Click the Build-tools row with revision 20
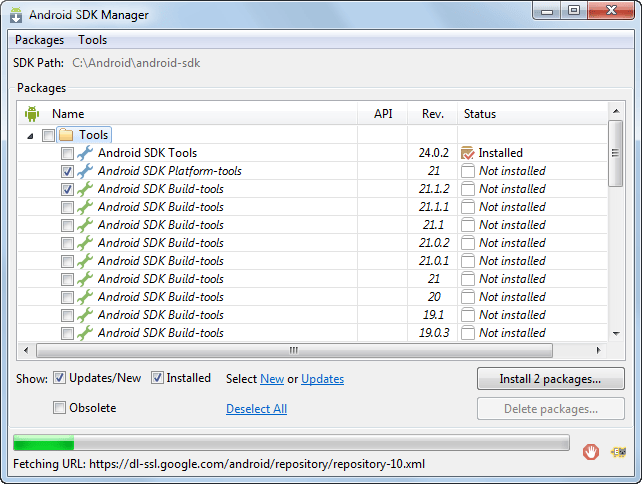The image size is (642, 484). coord(312,297)
